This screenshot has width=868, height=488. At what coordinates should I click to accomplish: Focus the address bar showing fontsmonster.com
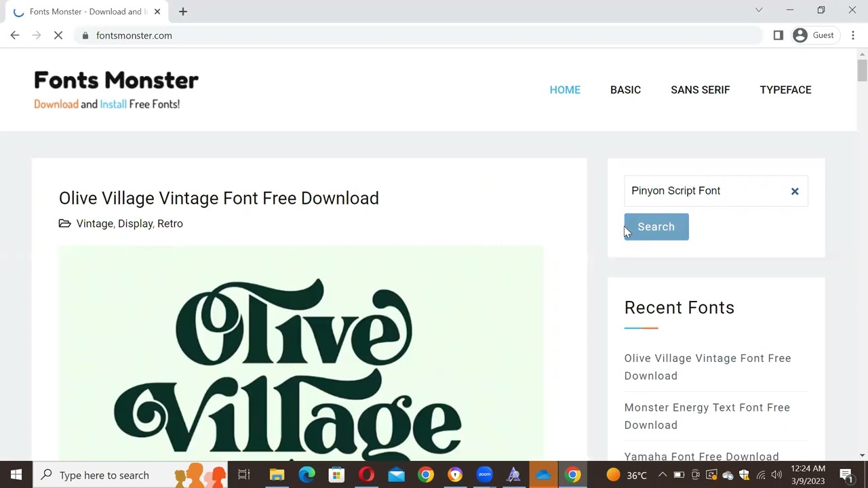point(420,35)
